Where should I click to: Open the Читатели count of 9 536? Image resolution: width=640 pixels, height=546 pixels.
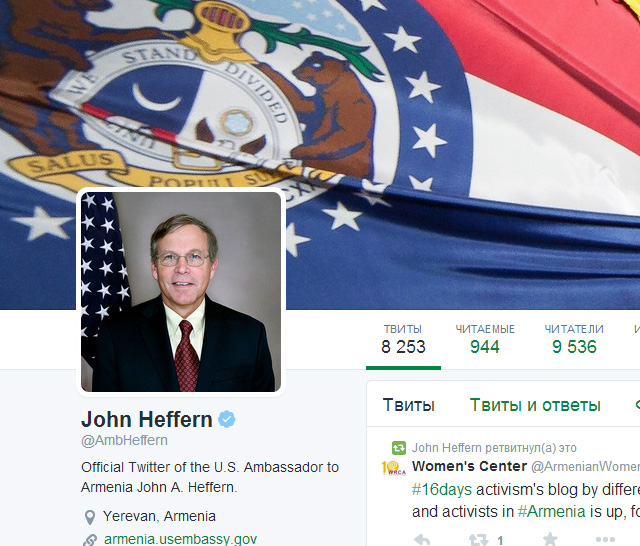point(574,341)
